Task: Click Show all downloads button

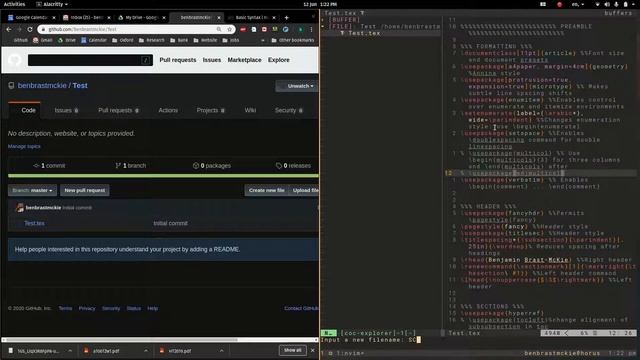Action: (293, 350)
